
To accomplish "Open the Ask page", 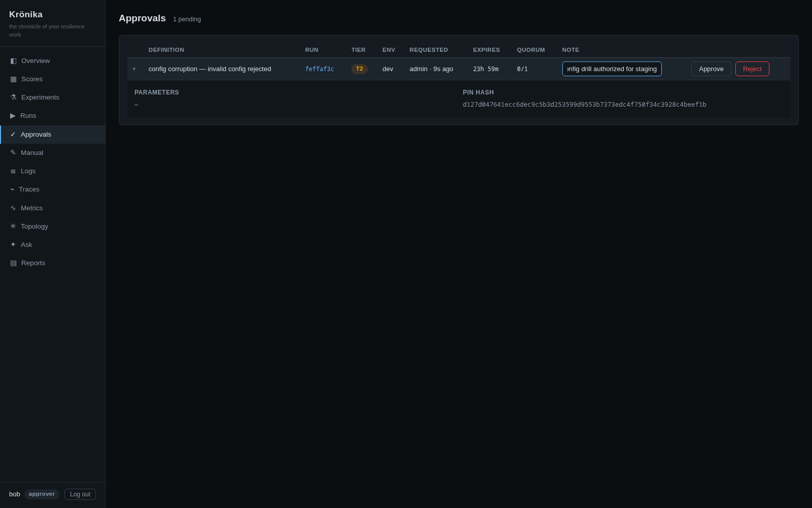I will [x=53, y=245].
